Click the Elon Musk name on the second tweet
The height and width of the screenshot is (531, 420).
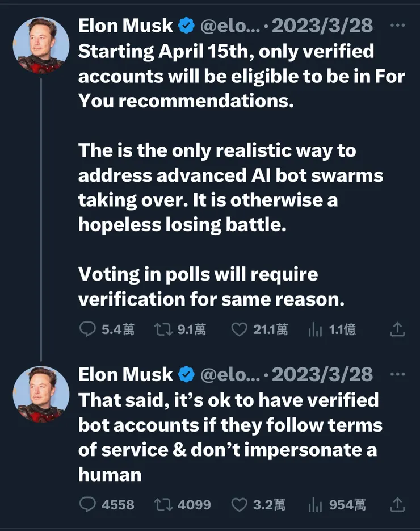[x=125, y=374]
